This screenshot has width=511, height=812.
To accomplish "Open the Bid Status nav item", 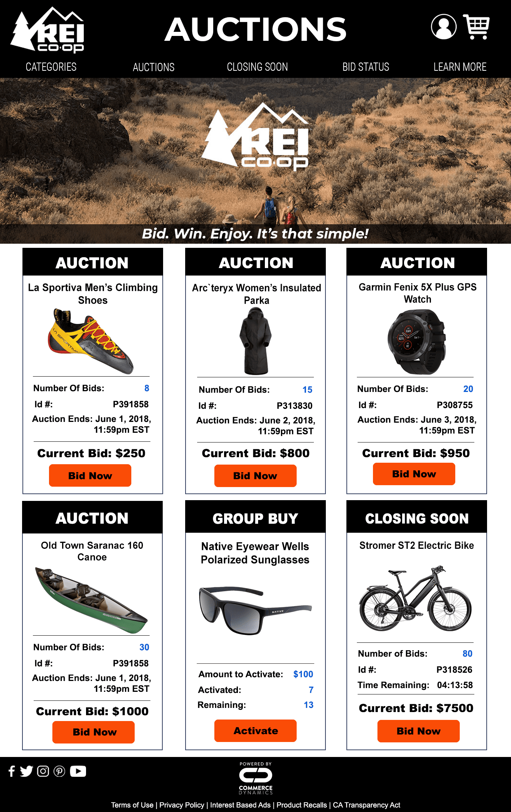I will click(366, 67).
